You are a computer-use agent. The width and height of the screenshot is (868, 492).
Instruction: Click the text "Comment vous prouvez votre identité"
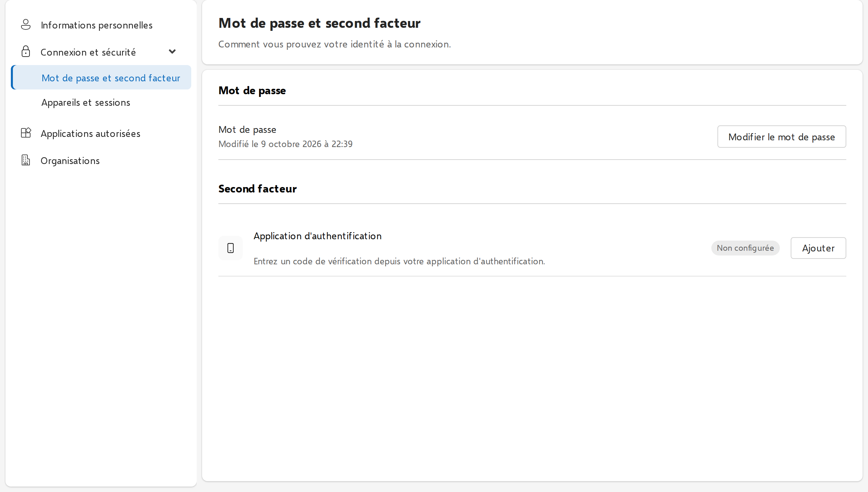301,44
